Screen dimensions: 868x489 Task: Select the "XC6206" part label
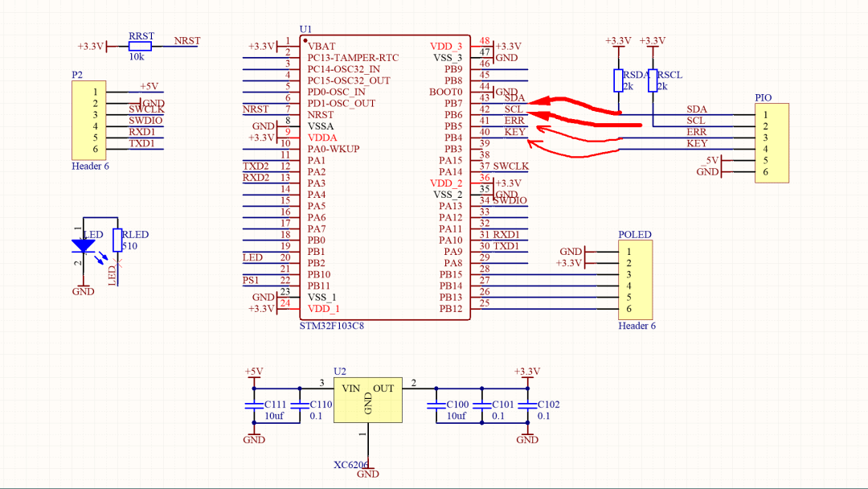(351, 465)
